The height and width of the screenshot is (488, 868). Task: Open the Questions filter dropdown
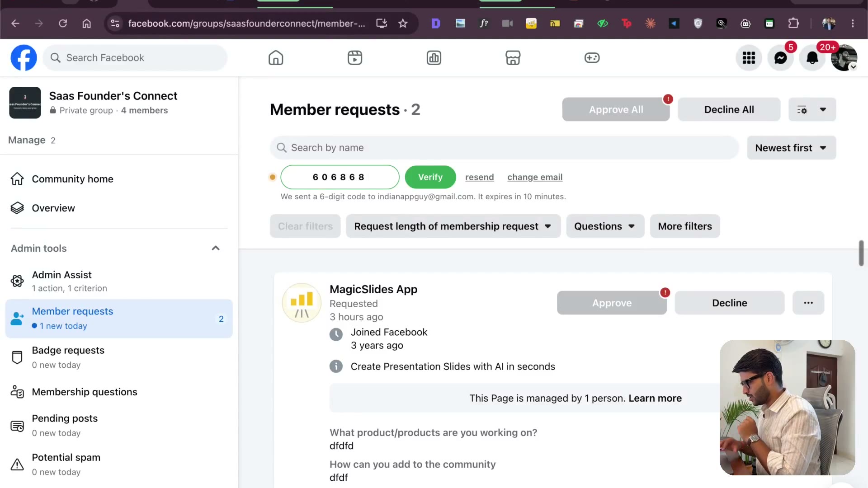605,226
